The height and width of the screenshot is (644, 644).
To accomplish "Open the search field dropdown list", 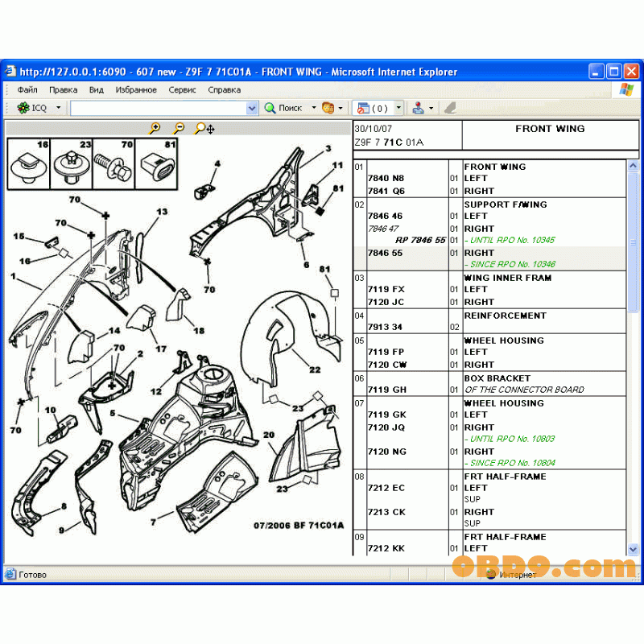I will tap(252, 107).
